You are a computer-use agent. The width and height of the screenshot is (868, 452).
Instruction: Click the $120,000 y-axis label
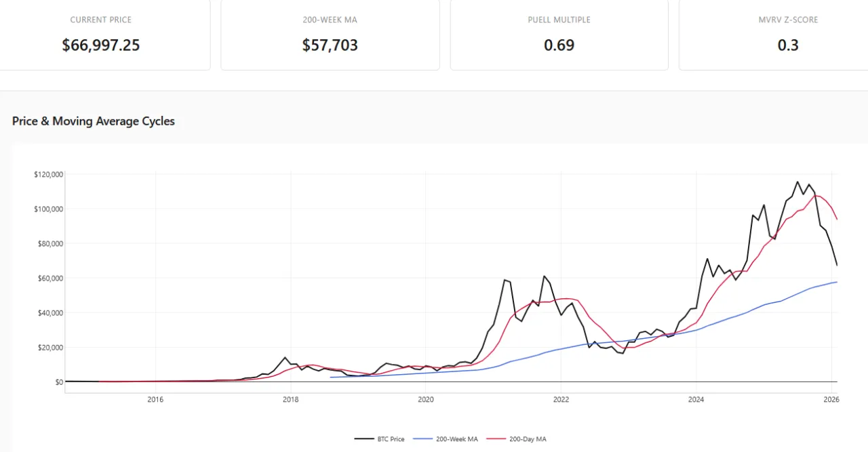point(47,174)
